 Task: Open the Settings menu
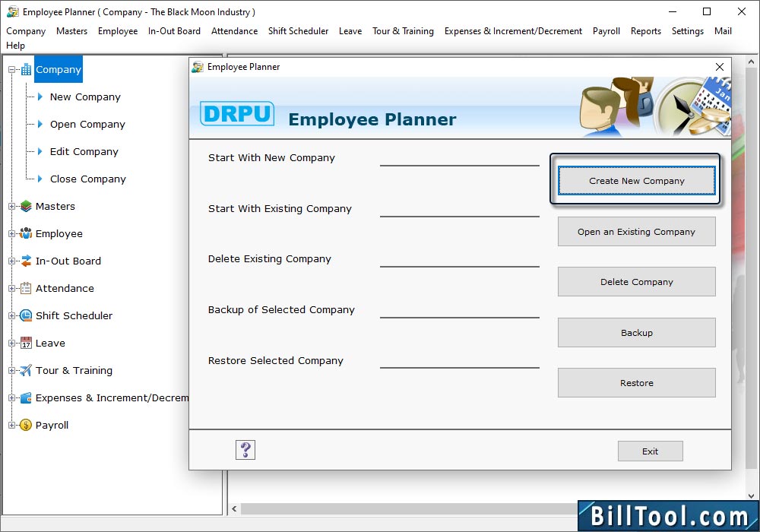coord(687,31)
